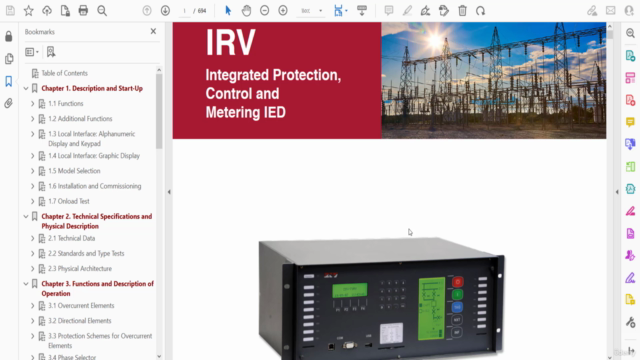The width and height of the screenshot is (640, 360).
Task: Open the More Tools wrench icon
Action: click(630, 322)
